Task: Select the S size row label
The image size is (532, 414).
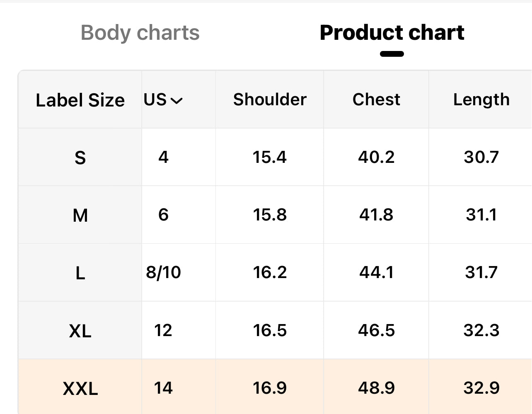Action: pyautogui.click(x=80, y=157)
